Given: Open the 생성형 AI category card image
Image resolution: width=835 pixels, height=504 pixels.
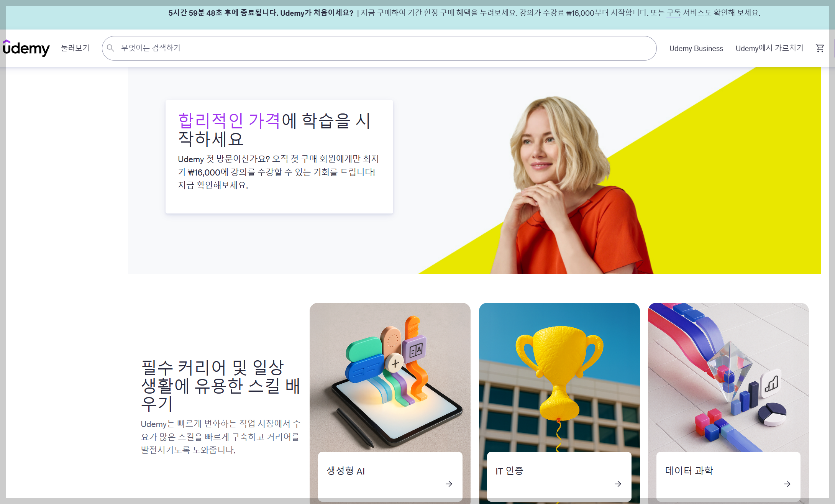Looking at the screenshot, I should point(390,378).
